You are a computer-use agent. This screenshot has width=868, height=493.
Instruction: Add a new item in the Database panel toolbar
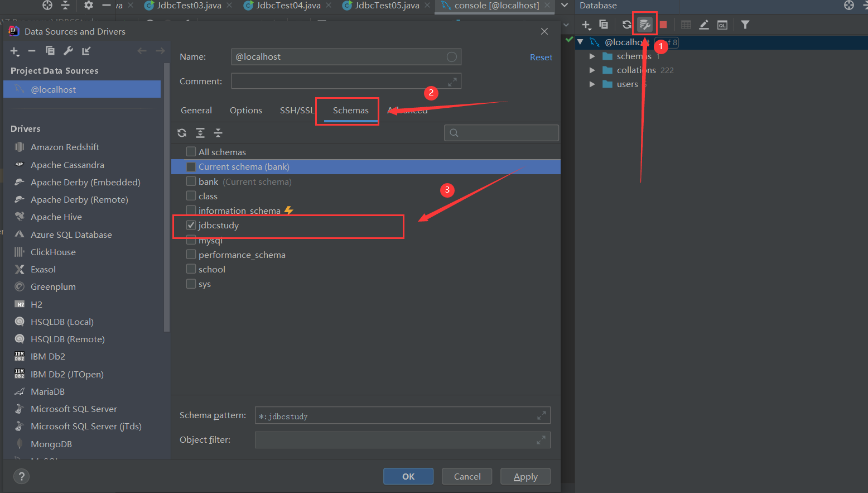click(586, 25)
